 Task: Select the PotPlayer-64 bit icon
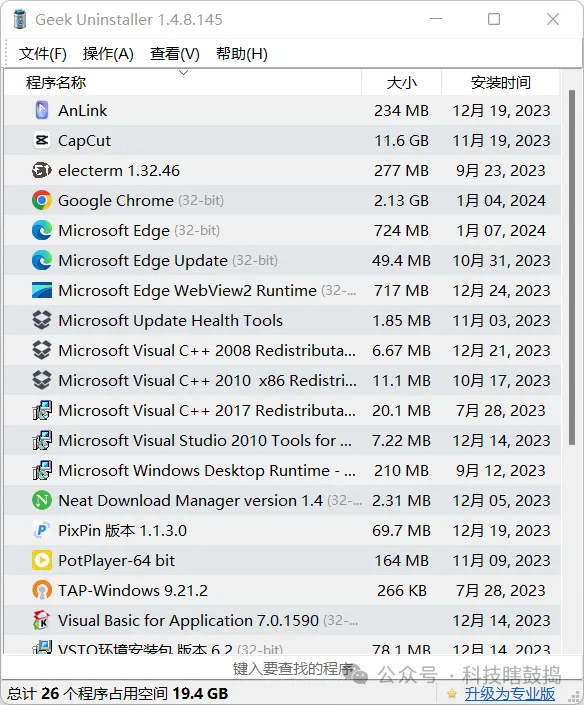pos(42,560)
